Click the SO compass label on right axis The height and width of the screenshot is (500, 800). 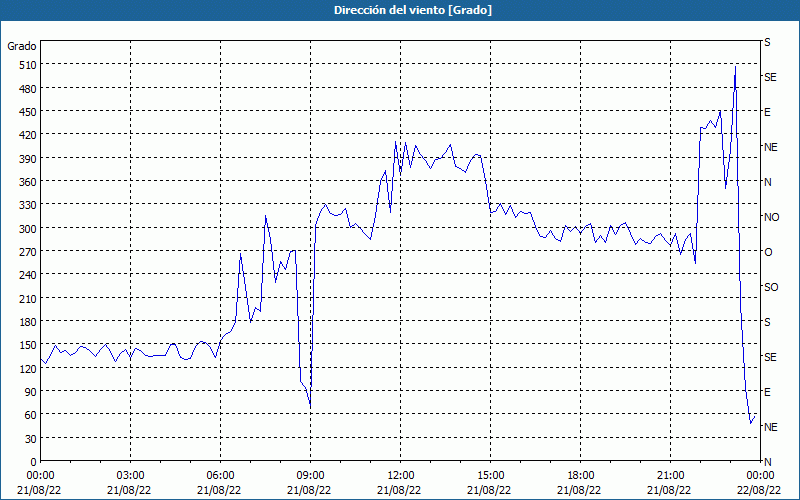pos(771,287)
